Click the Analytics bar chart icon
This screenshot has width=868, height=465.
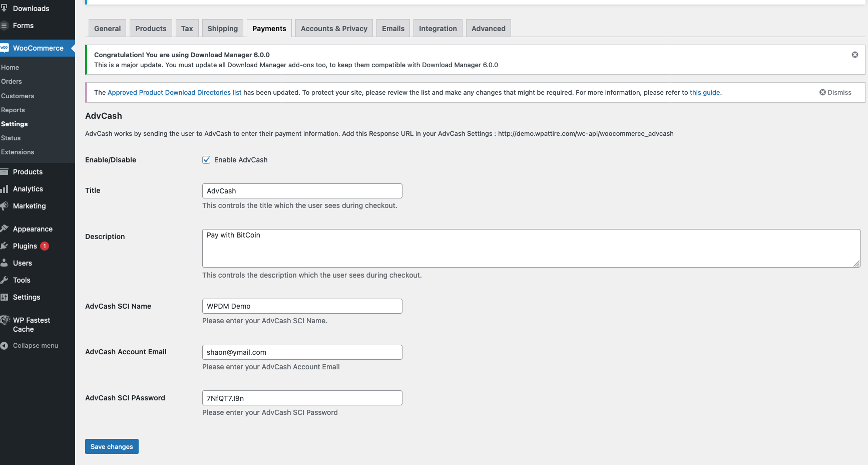point(4,189)
